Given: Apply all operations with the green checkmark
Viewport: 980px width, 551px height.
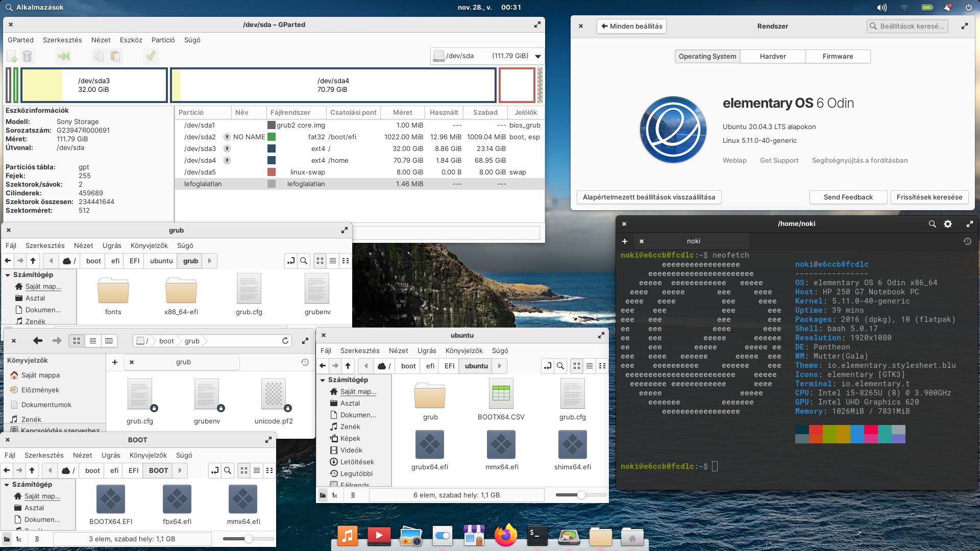Looking at the screenshot, I should coord(151,56).
